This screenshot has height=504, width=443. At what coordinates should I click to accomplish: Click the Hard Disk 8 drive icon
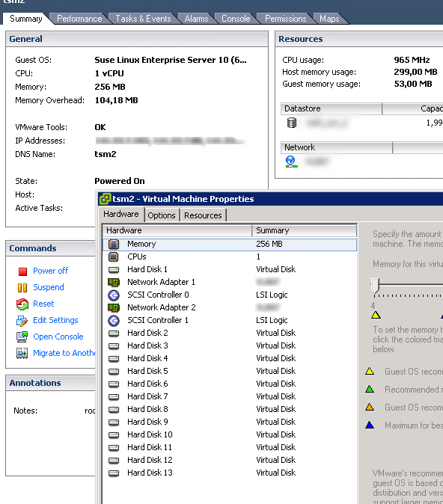pos(114,410)
